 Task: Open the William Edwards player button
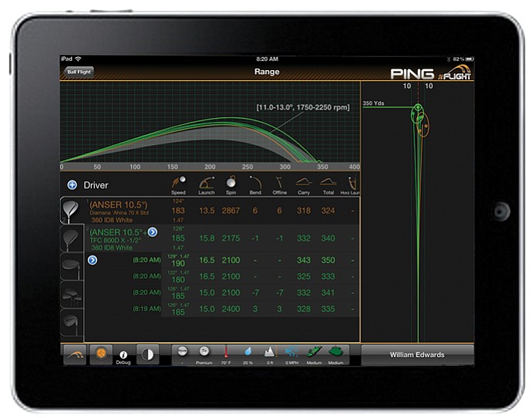point(417,355)
